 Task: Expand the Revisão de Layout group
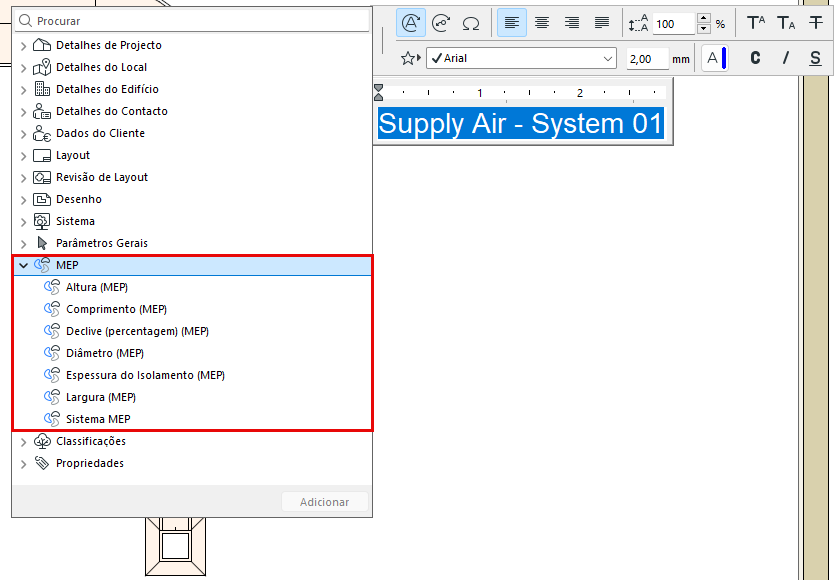pyautogui.click(x=23, y=177)
